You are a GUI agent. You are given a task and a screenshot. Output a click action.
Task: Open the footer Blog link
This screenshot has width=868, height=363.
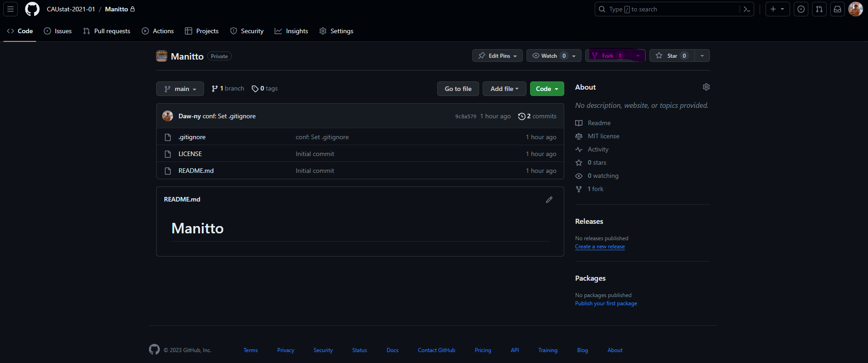click(x=582, y=350)
